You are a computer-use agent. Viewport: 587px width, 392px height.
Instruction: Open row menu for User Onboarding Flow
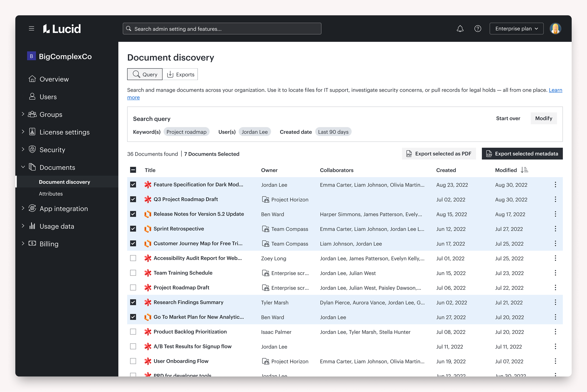[x=555, y=361]
